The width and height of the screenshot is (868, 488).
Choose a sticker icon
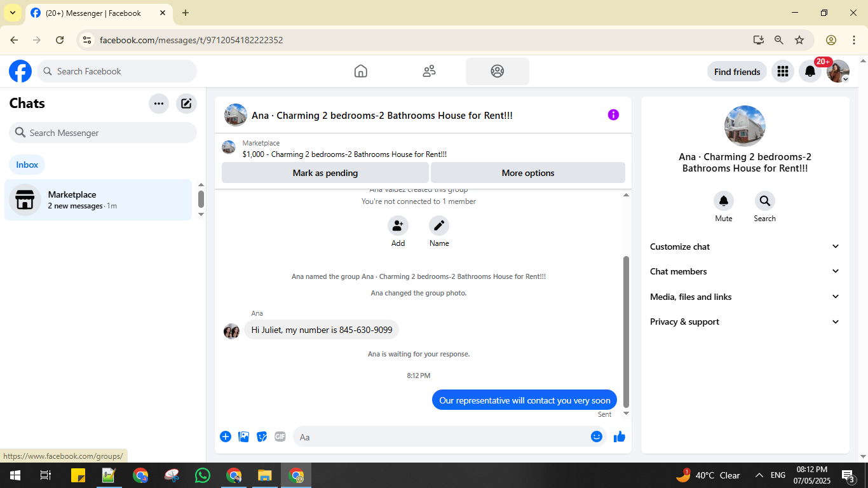tap(262, 437)
